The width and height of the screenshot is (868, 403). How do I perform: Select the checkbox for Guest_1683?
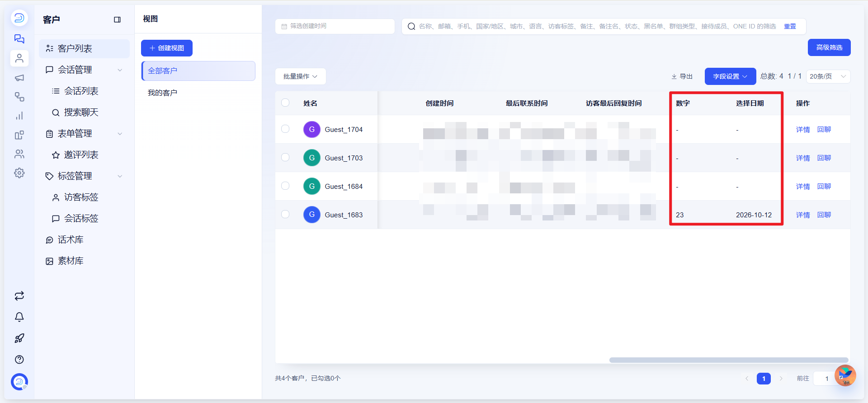point(285,214)
